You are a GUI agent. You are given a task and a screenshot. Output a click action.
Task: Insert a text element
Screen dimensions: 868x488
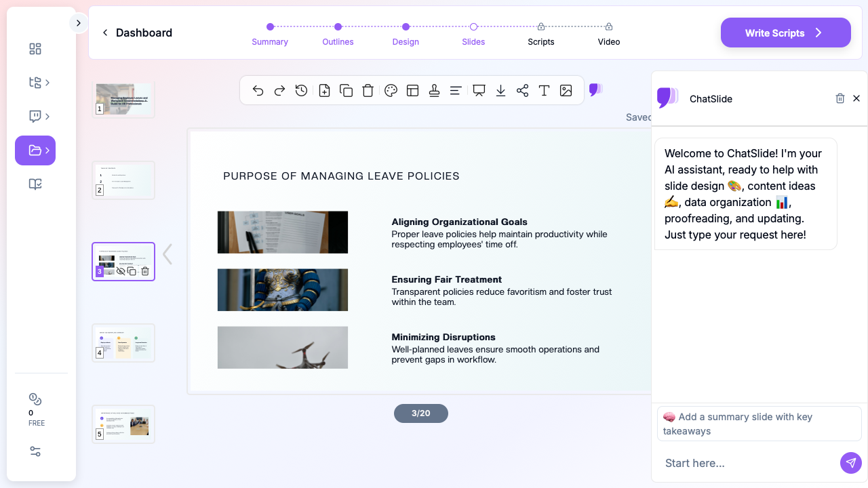click(544, 90)
